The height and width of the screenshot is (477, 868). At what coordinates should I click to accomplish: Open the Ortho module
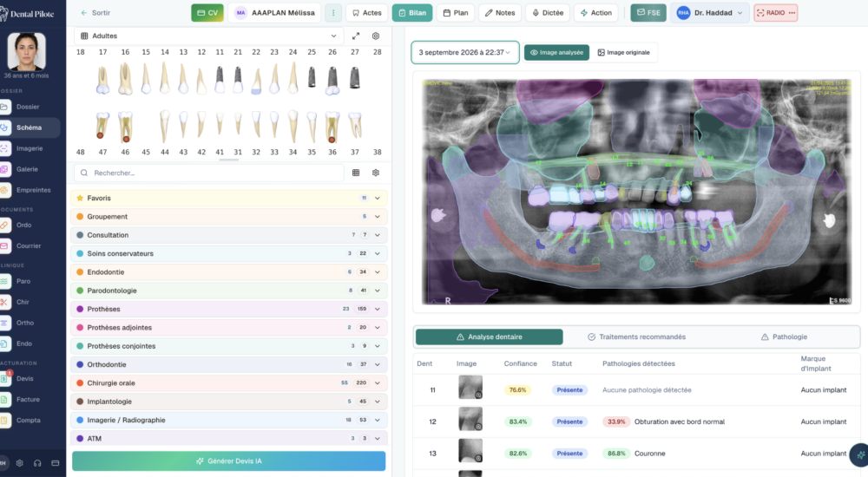click(x=24, y=323)
